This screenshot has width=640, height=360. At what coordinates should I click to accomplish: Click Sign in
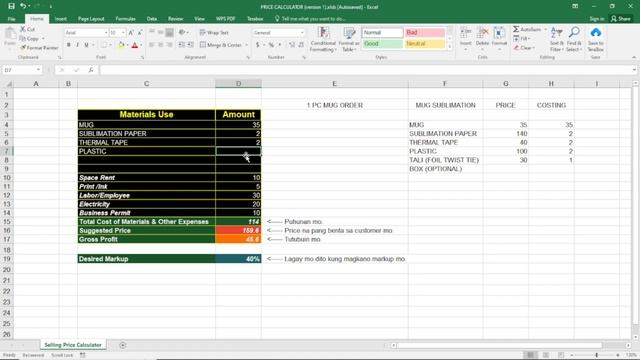(596, 19)
